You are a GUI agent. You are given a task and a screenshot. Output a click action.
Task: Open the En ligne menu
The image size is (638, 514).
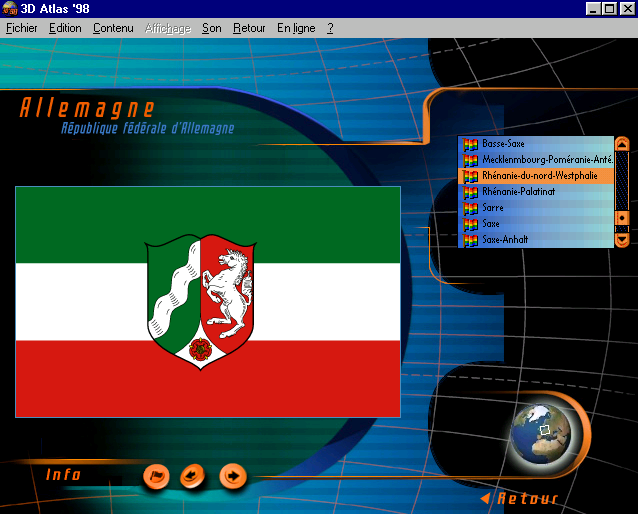coord(296,28)
